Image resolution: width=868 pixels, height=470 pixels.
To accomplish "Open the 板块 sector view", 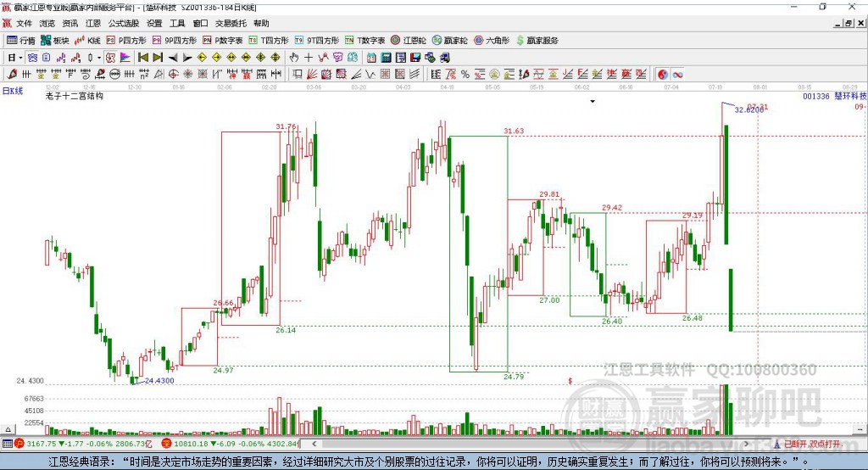I will coord(54,41).
